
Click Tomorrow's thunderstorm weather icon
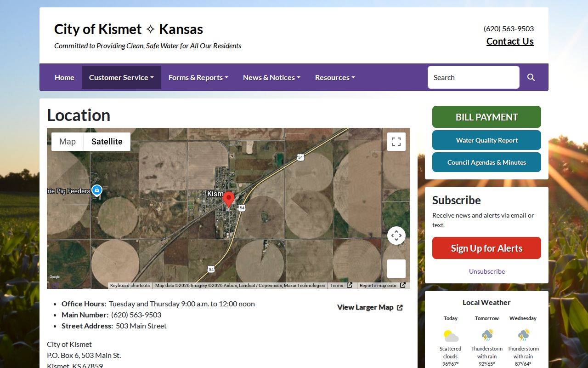(487, 335)
